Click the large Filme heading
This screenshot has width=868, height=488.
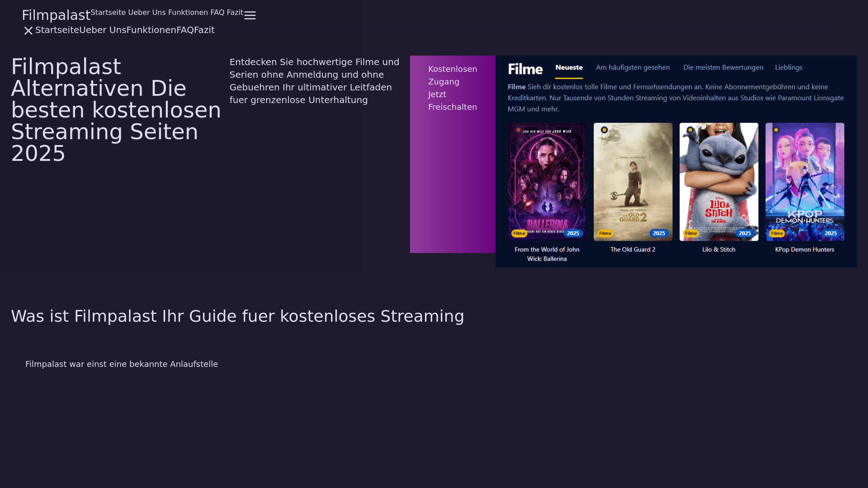pyautogui.click(x=525, y=69)
